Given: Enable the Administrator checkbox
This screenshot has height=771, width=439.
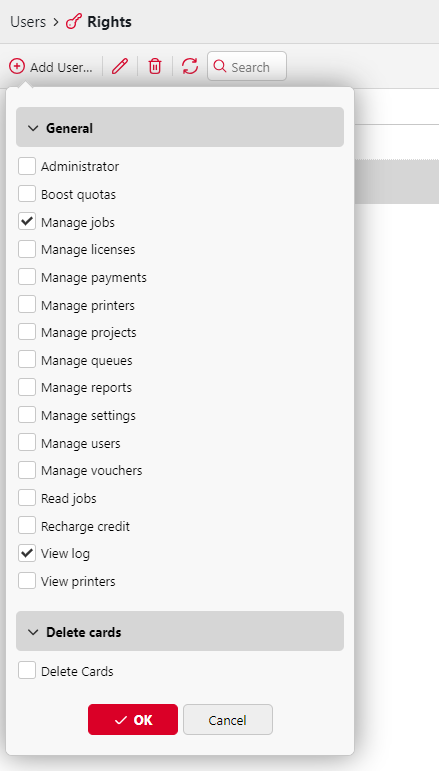Looking at the screenshot, I should (x=27, y=166).
